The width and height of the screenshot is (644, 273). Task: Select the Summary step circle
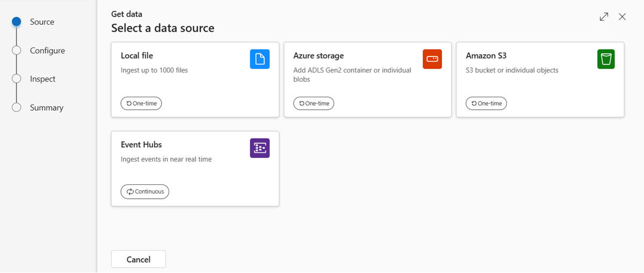pyautogui.click(x=17, y=107)
